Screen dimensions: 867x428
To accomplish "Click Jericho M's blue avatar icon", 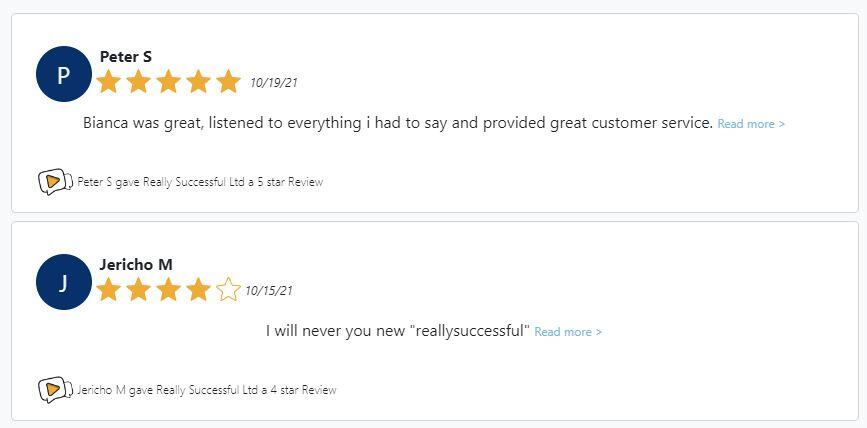I will point(63,282).
